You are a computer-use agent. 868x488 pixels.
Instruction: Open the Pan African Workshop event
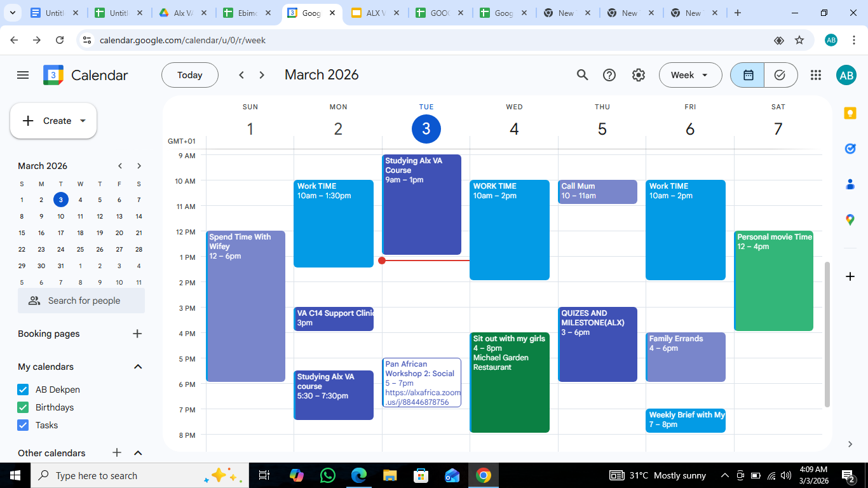tap(421, 383)
